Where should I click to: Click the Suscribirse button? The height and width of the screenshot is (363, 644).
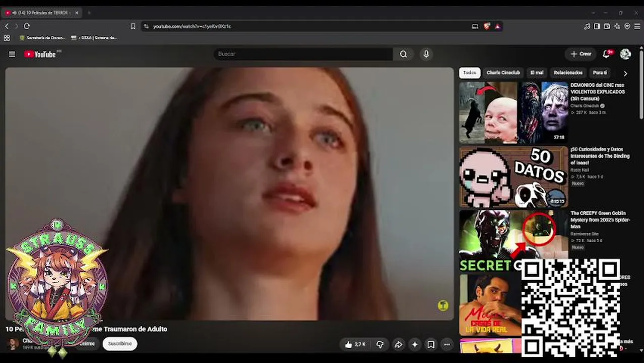click(120, 344)
